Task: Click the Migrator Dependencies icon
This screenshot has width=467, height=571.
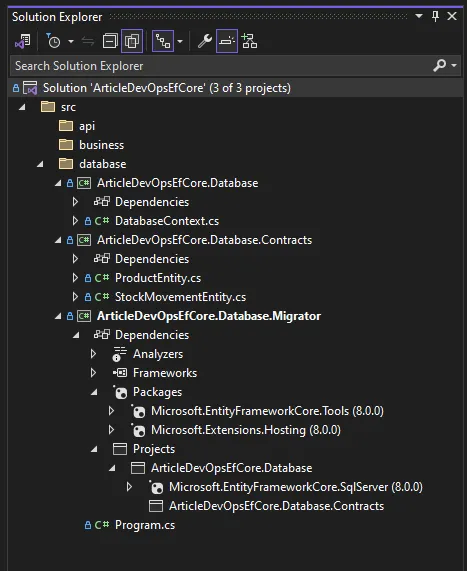Action: 102,334
